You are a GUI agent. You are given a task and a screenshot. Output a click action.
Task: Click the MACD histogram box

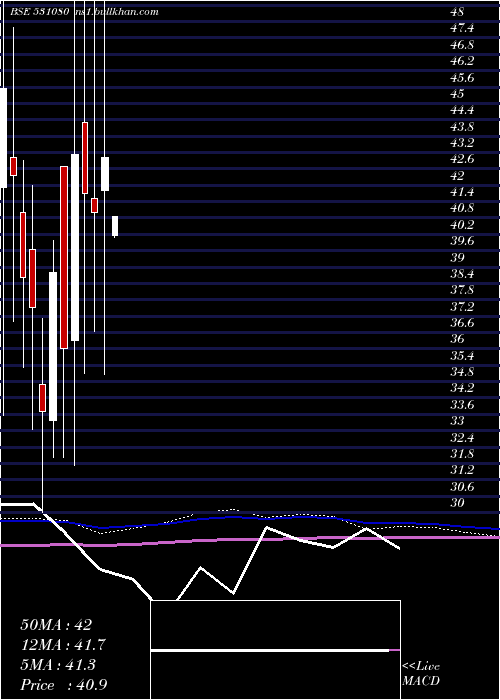[275, 650]
